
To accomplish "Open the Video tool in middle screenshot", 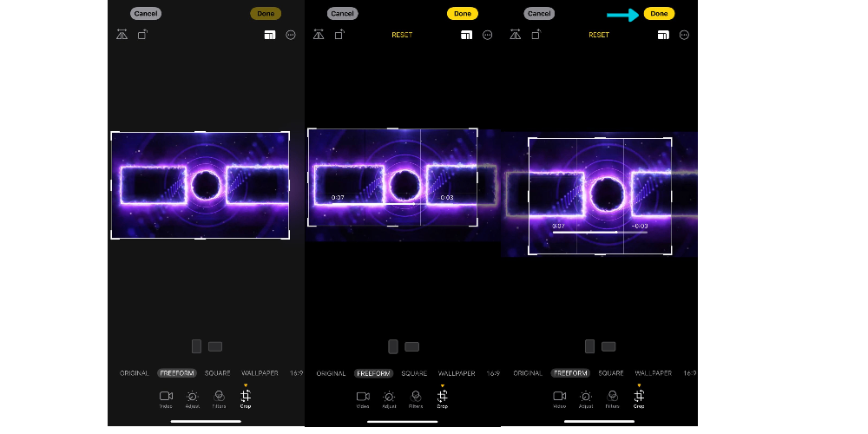I will coord(363,399).
